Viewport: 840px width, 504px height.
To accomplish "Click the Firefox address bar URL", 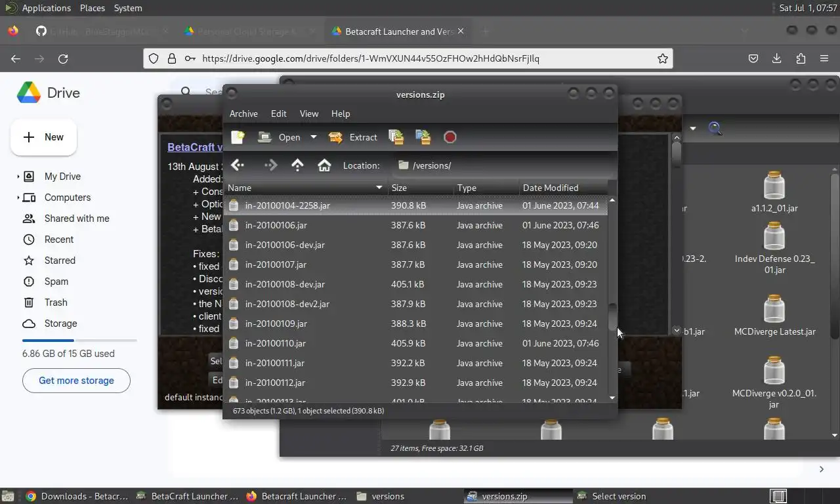I will (x=371, y=58).
